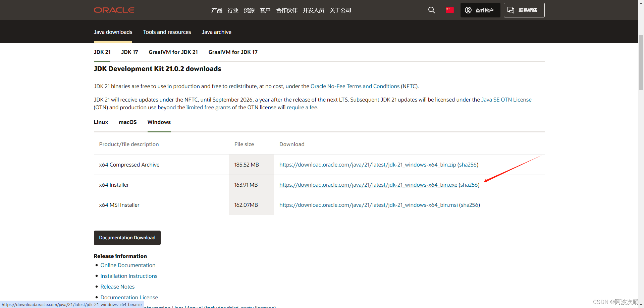The image size is (644, 308).
Task: Open the Online Documentation link
Action: click(x=128, y=265)
